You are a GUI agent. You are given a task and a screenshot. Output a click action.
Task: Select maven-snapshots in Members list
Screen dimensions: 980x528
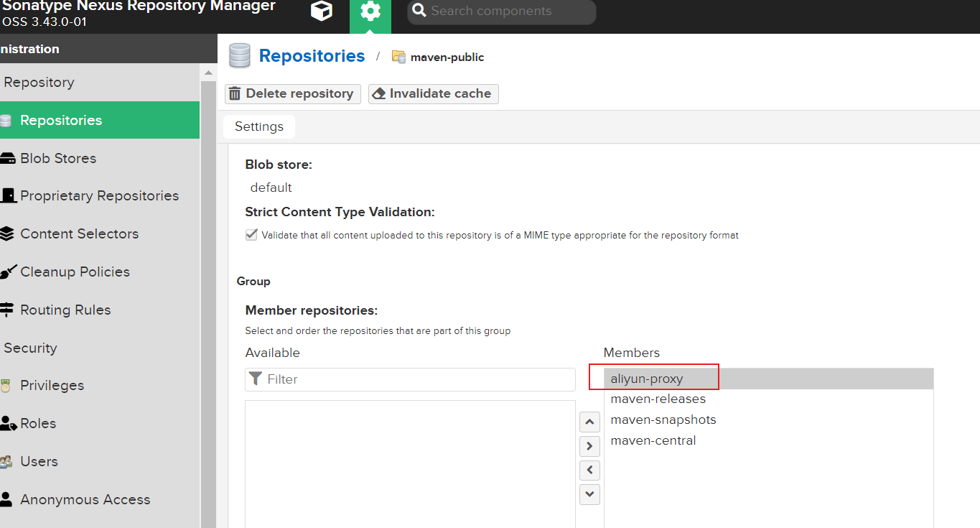[768, 420]
